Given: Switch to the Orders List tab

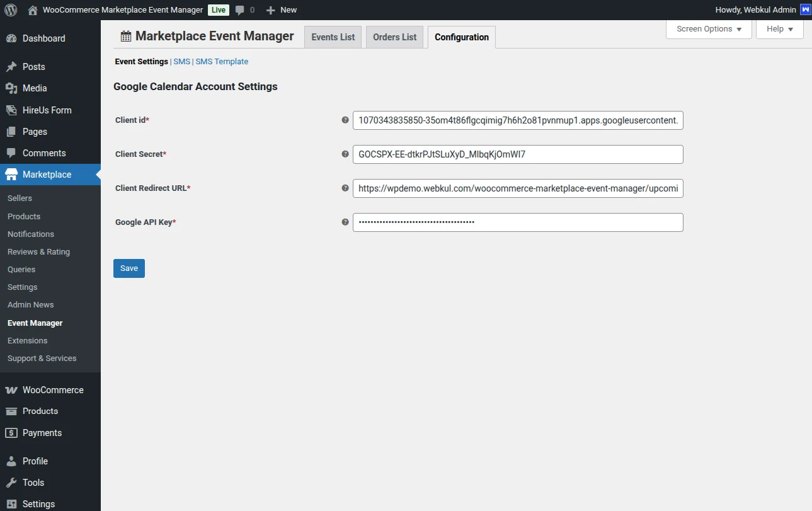Looking at the screenshot, I should point(394,37).
